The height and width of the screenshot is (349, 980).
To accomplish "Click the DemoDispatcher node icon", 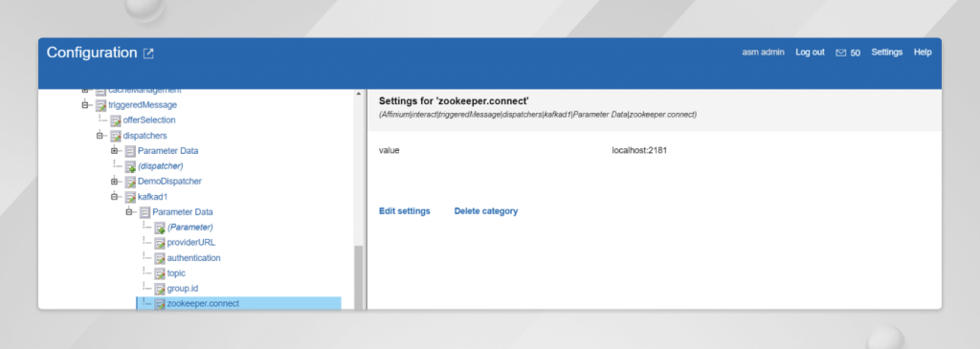I will pos(130,182).
